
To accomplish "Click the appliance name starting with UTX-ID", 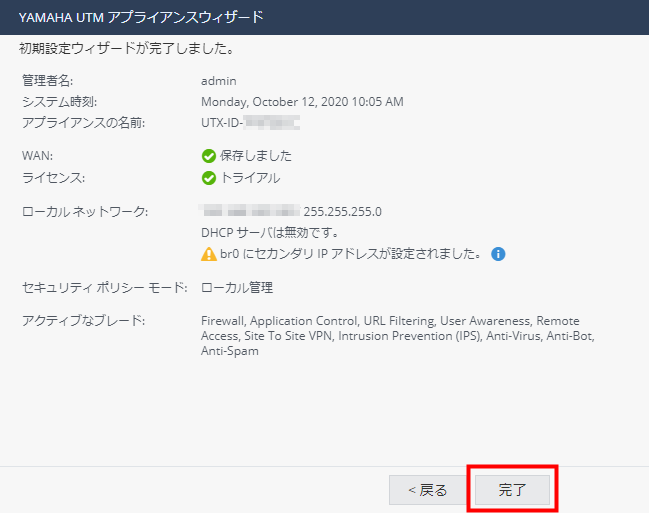I will coord(250,123).
